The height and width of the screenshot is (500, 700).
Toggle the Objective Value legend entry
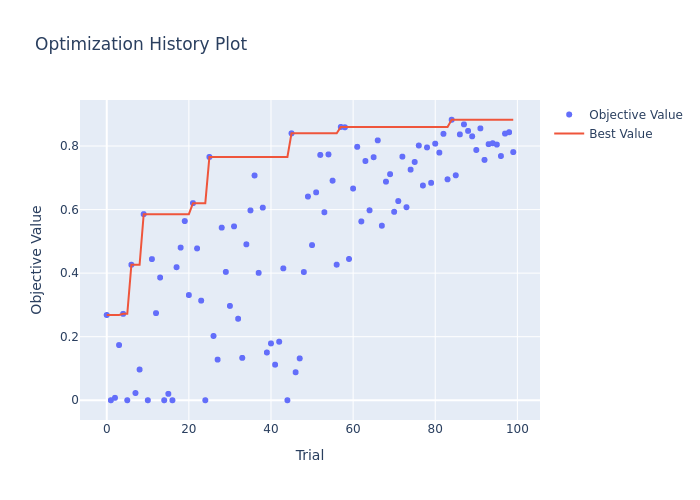point(635,115)
